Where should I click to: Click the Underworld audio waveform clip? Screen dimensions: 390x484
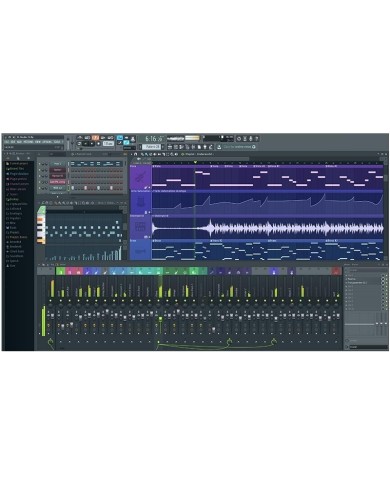268,228
